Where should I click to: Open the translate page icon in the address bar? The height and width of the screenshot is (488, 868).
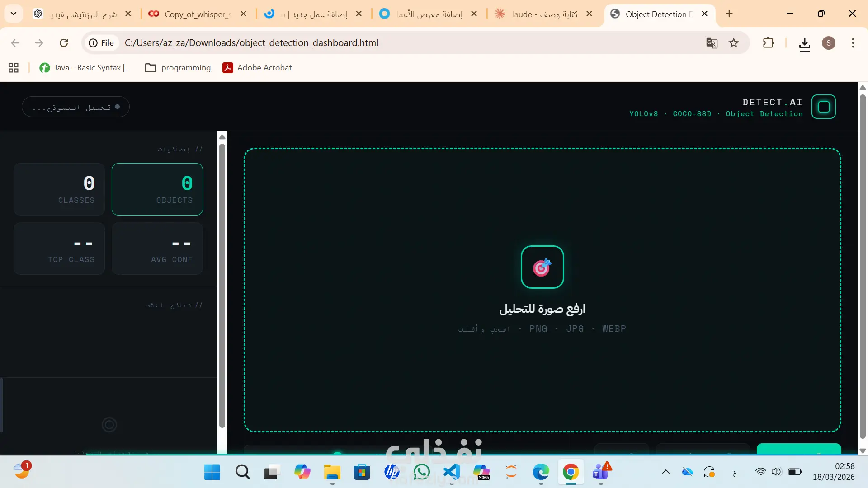(712, 43)
